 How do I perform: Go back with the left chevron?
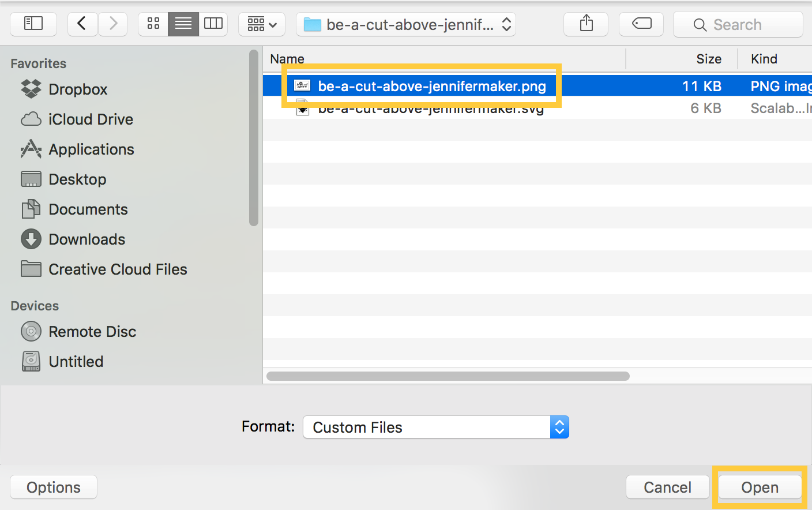82,24
